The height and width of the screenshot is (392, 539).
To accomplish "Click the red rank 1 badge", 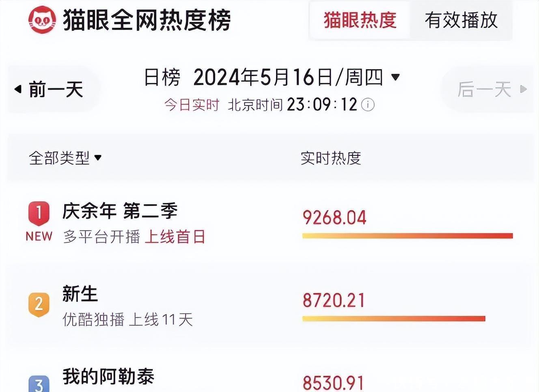I will point(39,213).
